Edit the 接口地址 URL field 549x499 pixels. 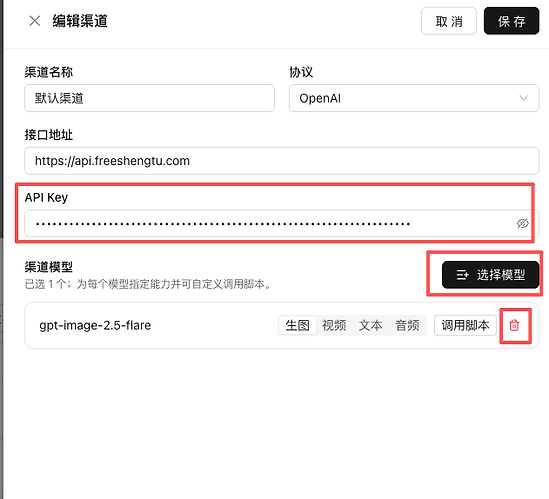tap(282, 161)
